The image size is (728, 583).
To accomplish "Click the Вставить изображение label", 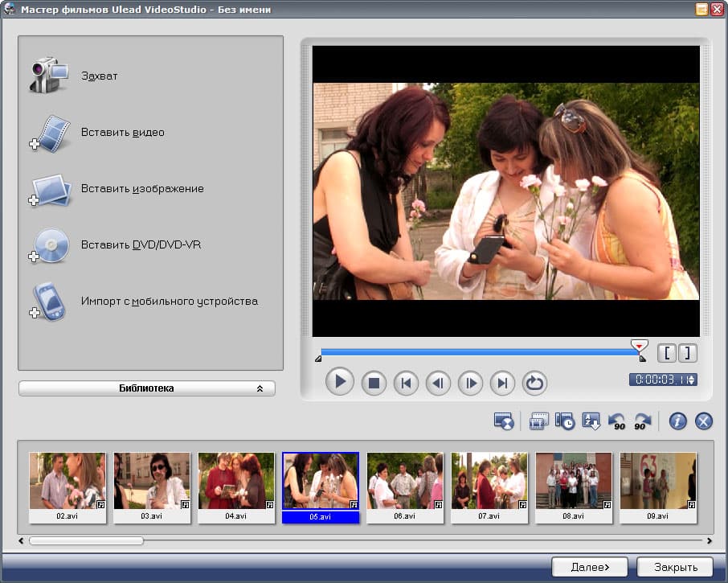I will (142, 189).
